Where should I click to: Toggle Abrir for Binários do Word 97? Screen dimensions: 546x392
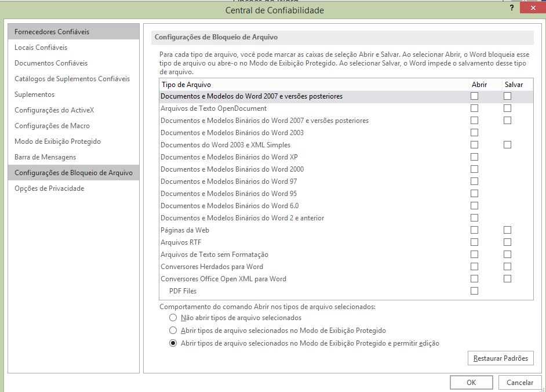pyautogui.click(x=474, y=181)
